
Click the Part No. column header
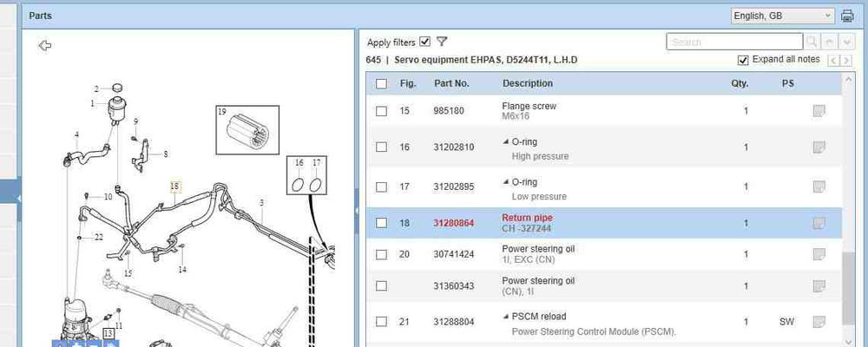pos(451,83)
